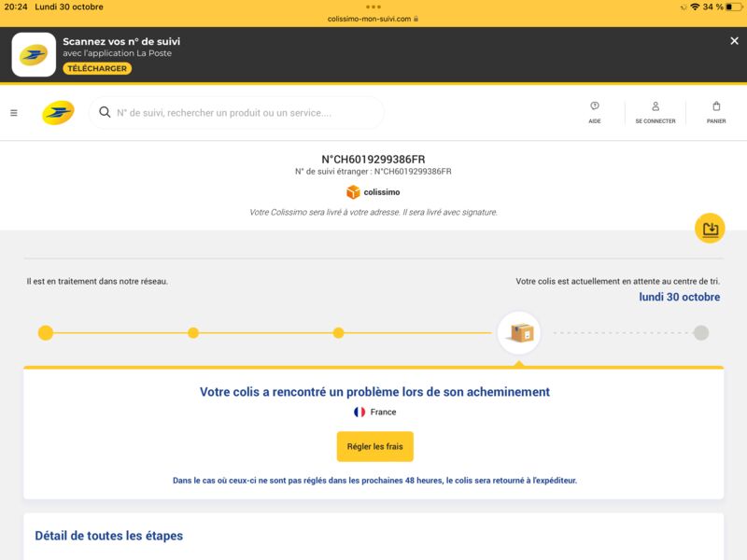Tap the TÉLÉCHARGER button
Viewport: 747px width, 560px height.
point(96,68)
